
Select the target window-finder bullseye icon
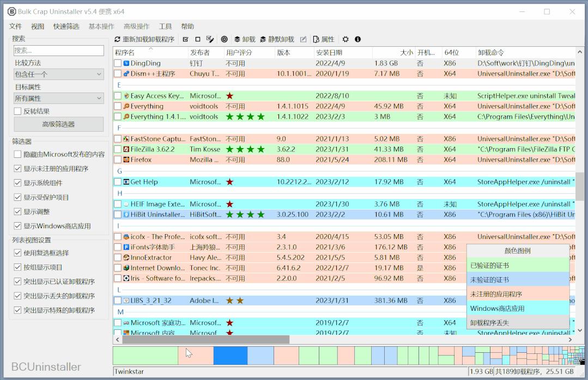point(224,39)
